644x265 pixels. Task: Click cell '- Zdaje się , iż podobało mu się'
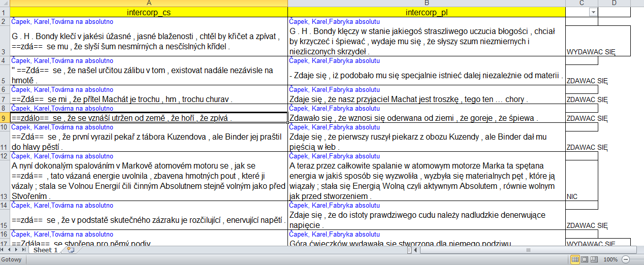click(427, 75)
